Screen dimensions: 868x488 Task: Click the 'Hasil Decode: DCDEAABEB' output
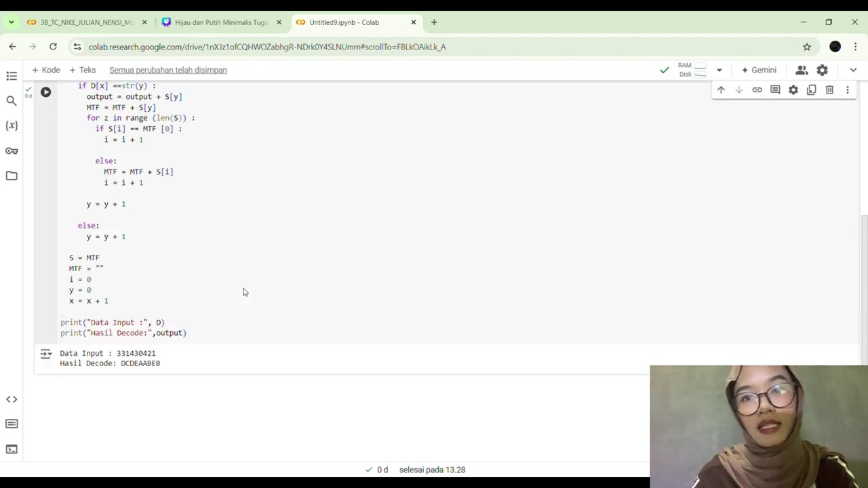110,363
